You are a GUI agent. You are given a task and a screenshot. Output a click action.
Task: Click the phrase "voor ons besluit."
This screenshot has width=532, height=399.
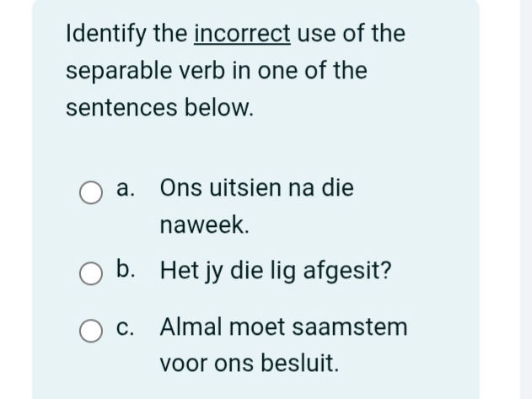(250, 364)
